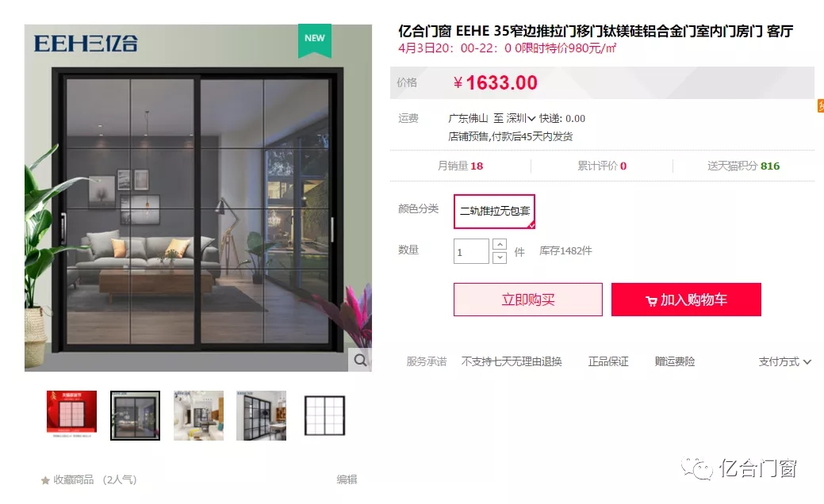Image resolution: width=824 pixels, height=504 pixels.
Task: Select the red promotional thumbnail
Action: click(x=71, y=414)
